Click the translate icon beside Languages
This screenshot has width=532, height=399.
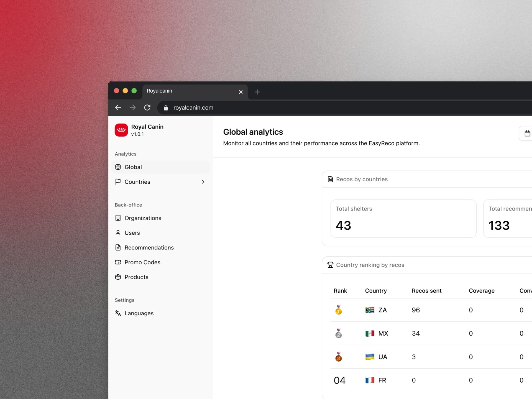point(118,313)
